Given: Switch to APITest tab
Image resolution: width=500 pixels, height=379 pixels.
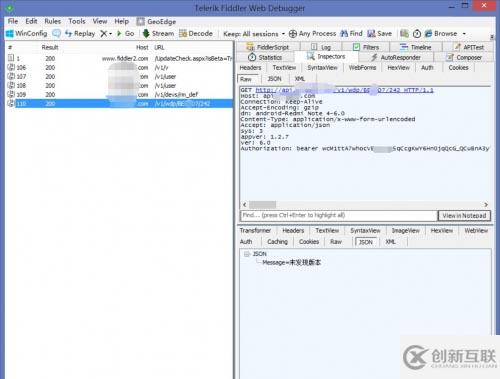Looking at the screenshot, I should 469,47.
